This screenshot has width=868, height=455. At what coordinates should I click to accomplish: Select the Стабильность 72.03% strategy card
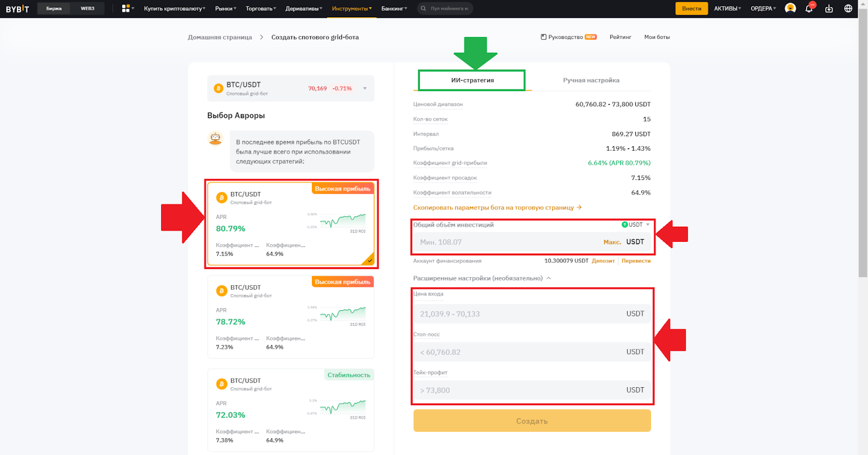pos(291,411)
